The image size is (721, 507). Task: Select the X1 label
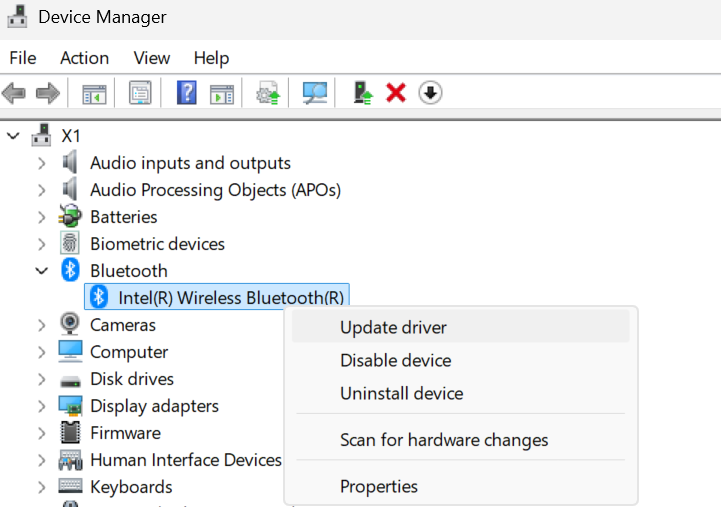tap(71, 136)
